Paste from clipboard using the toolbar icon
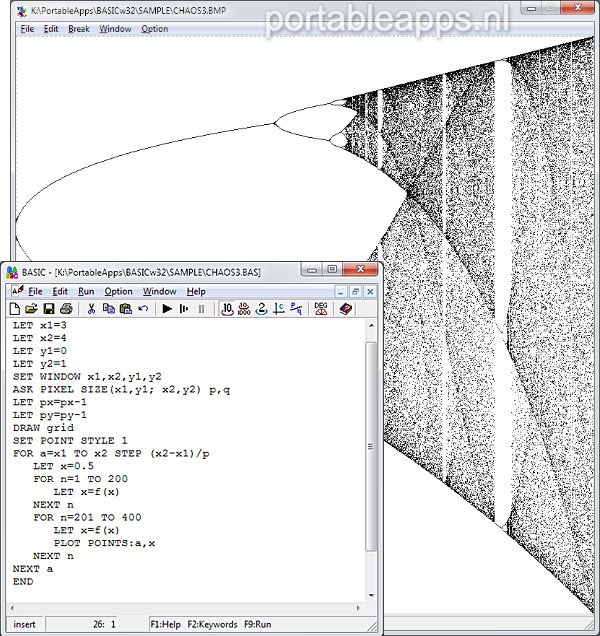 click(x=126, y=309)
